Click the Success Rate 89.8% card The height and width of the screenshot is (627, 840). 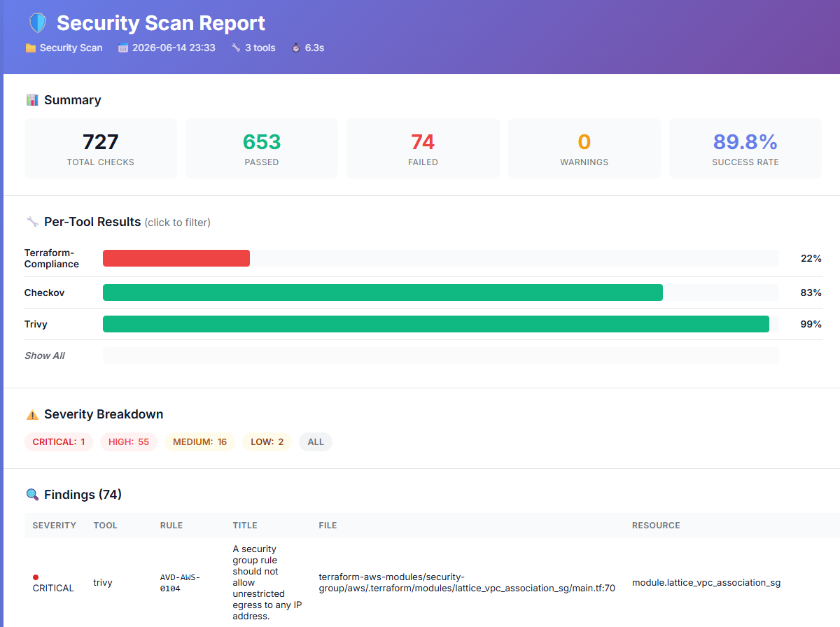pos(745,148)
